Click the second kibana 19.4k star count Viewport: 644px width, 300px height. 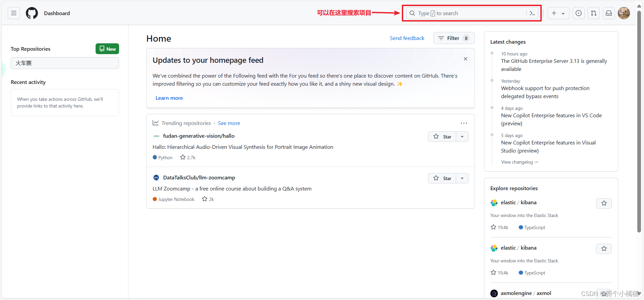499,272
